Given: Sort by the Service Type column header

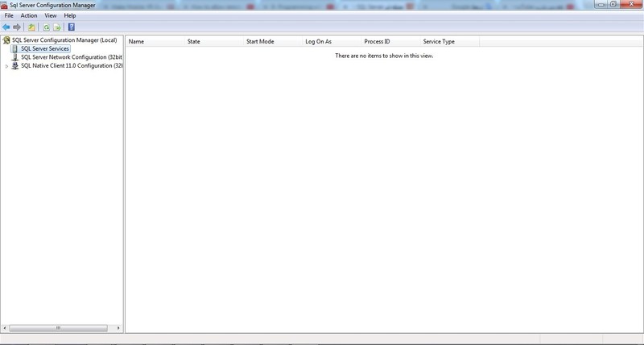Looking at the screenshot, I should click(450, 42).
